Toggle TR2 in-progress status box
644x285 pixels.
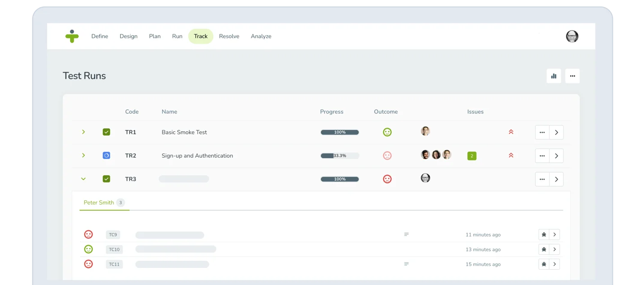pyautogui.click(x=107, y=156)
